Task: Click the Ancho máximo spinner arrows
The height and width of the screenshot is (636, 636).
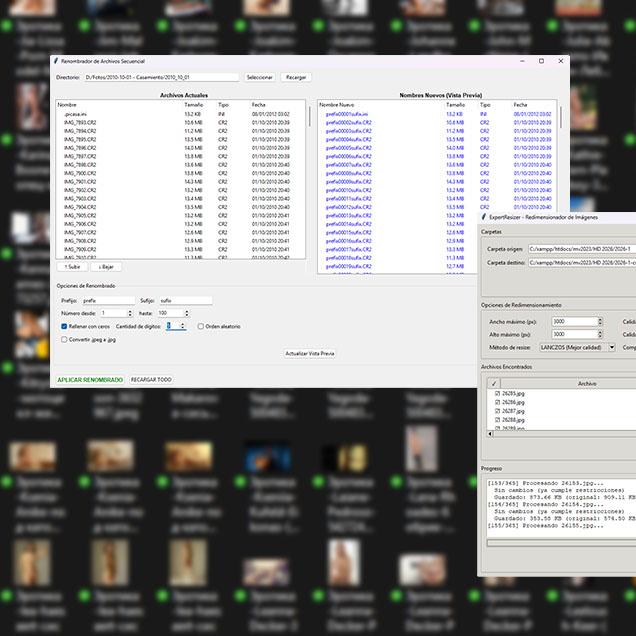Action: click(x=600, y=321)
